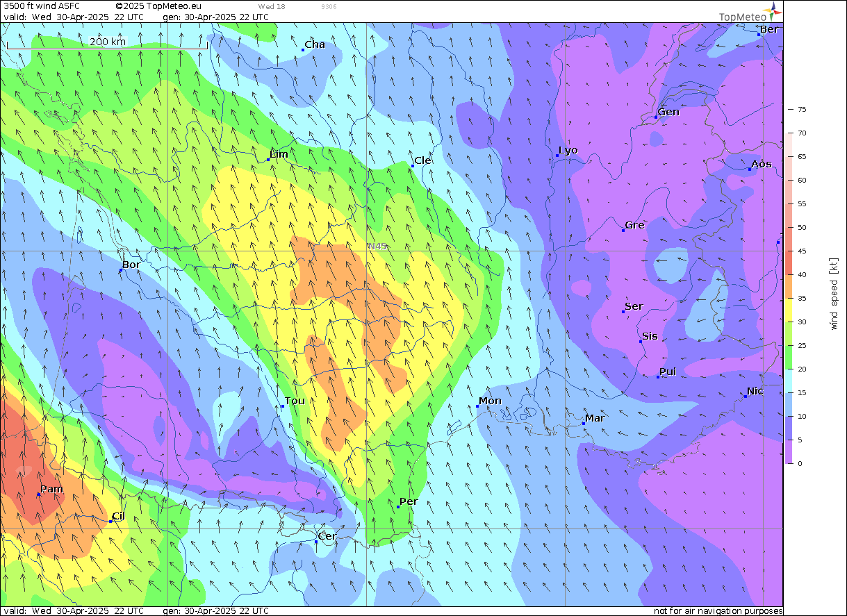Screen dimensions: 847x616
Task: Select the legend tick label "70"
Action: click(x=802, y=133)
